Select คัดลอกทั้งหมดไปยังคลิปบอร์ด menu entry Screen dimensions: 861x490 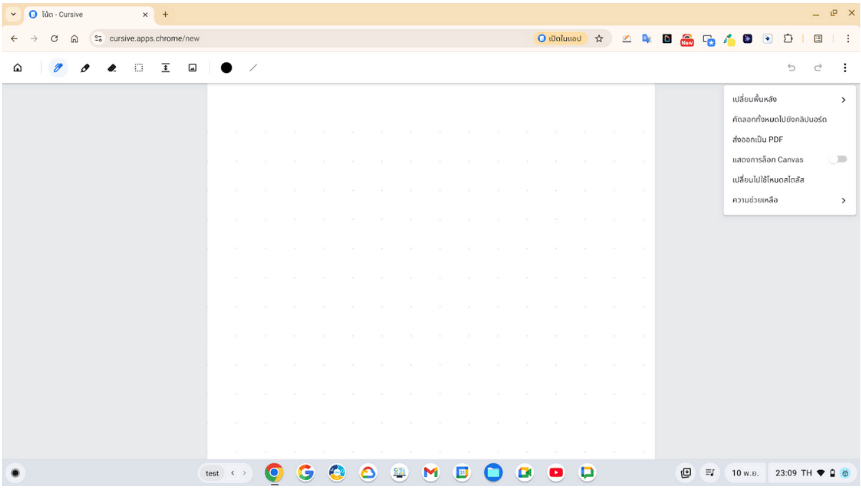pyautogui.click(x=779, y=120)
